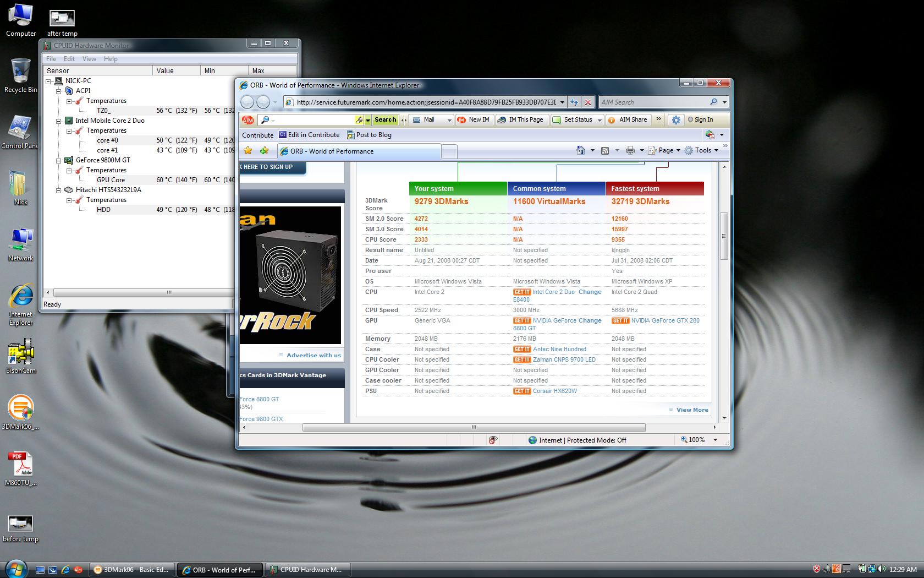
Task: Open the View menu in Hardware Monitor
Action: point(89,59)
